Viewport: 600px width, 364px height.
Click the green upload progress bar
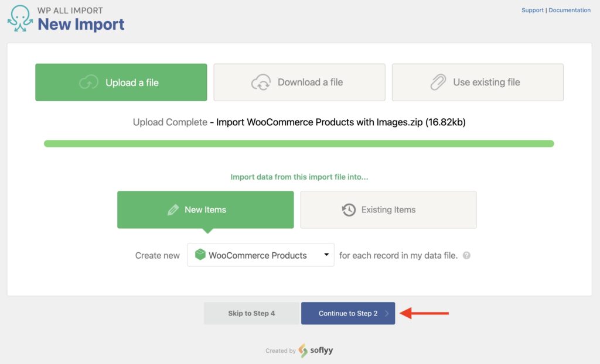pos(298,142)
